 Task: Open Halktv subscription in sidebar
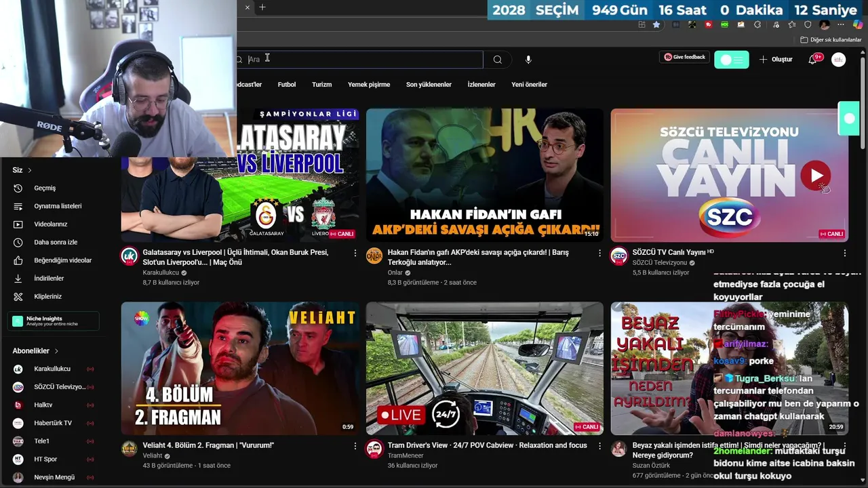pos(53,405)
